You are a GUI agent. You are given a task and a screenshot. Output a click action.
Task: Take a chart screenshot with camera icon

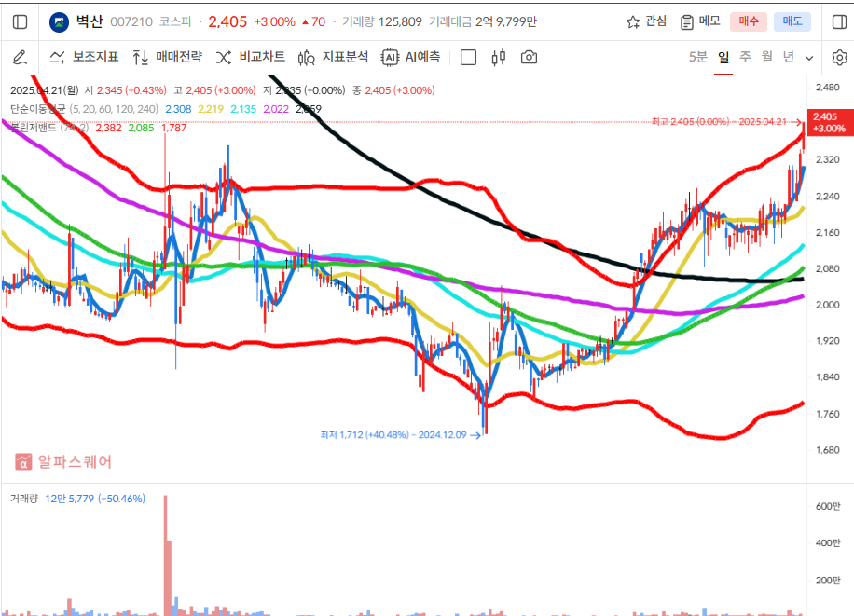[529, 58]
